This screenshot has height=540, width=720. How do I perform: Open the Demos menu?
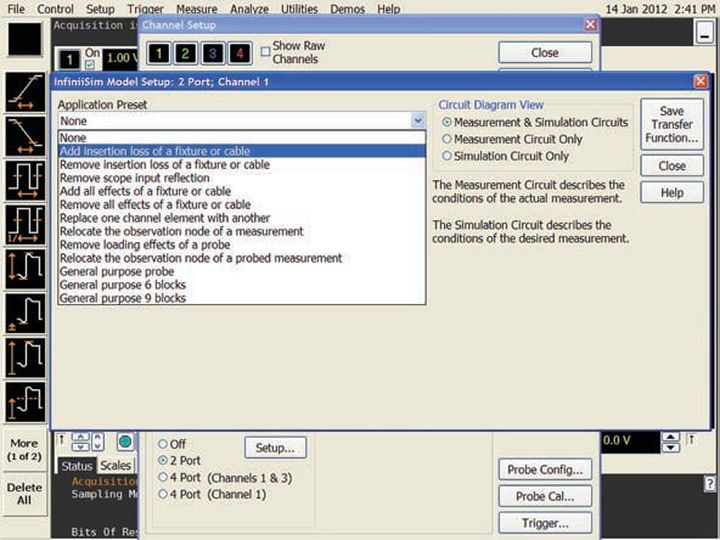click(x=348, y=9)
